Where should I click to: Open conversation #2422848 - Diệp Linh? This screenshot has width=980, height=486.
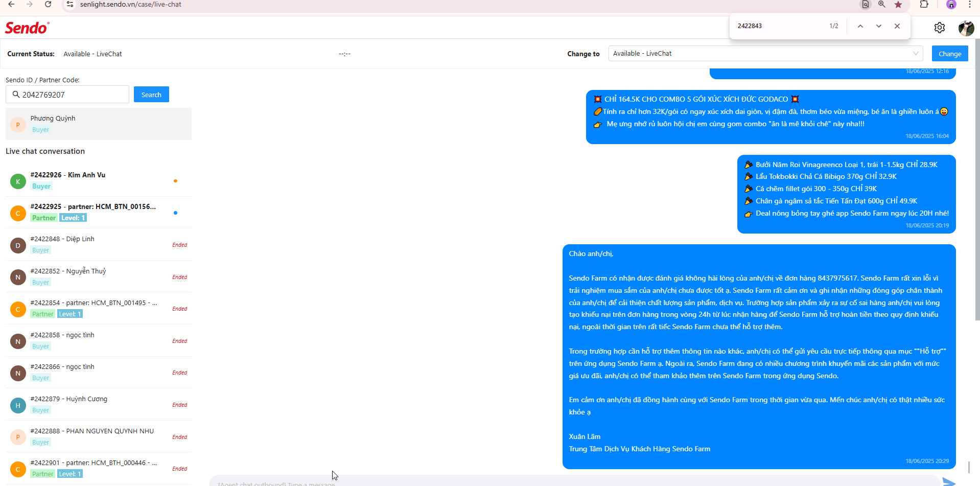point(99,245)
